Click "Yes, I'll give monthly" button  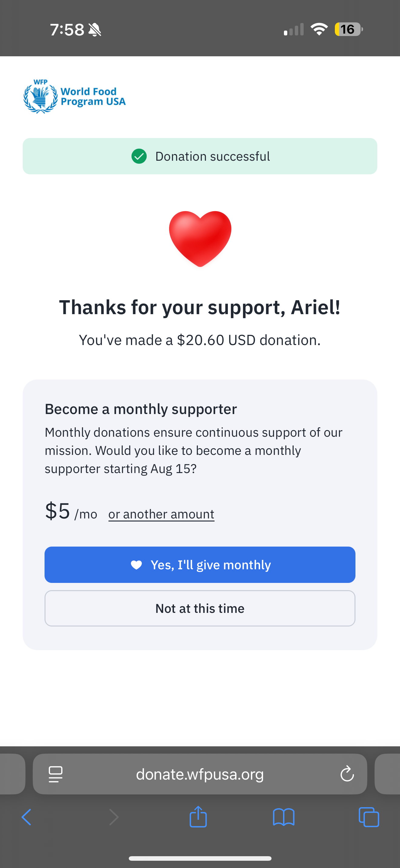coord(200,565)
